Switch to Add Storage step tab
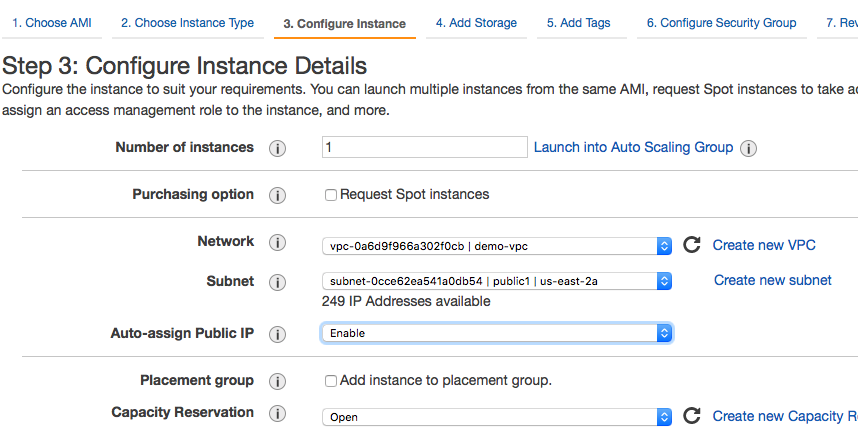Viewport: 858px width, 433px height. 476,23
